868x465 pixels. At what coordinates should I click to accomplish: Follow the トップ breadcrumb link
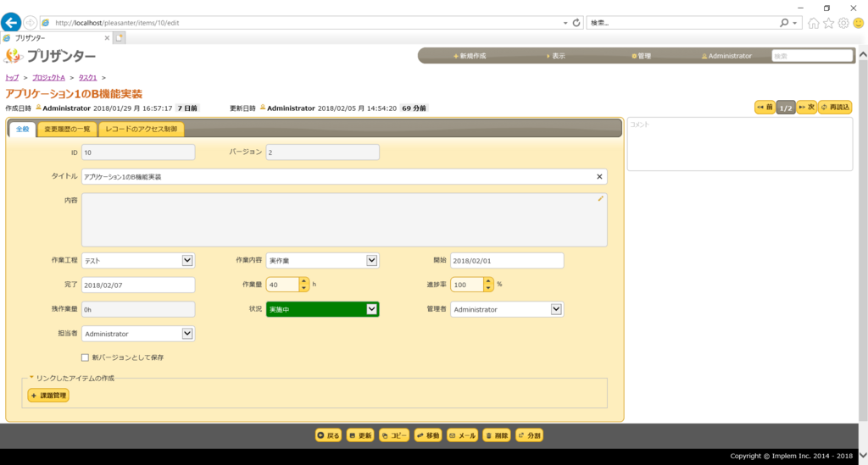(12, 77)
